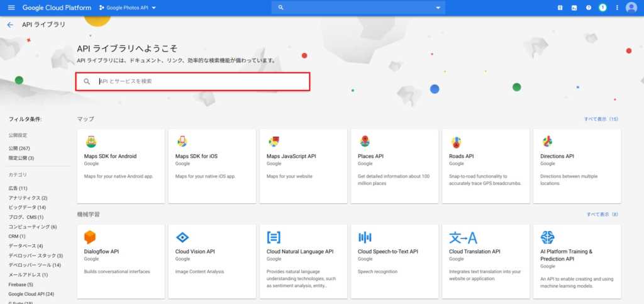Open the user account avatar
Image resolution: width=644 pixels, height=304 pixels.
631,8
